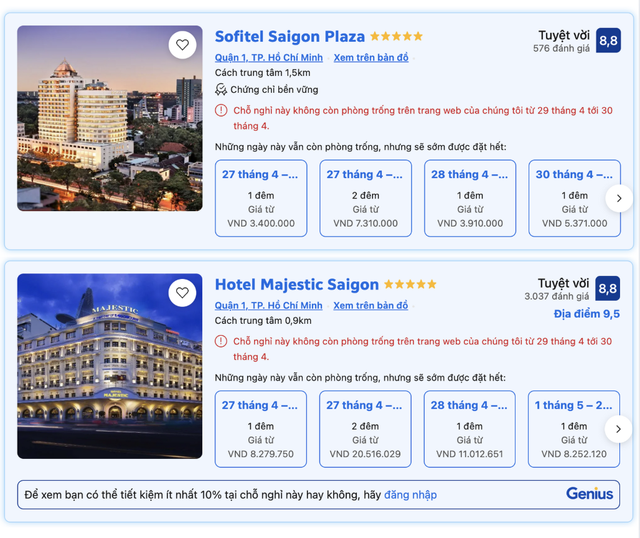The image size is (640, 538).
Task: Click the đăng nhập sign-in link
Action: tap(410, 495)
